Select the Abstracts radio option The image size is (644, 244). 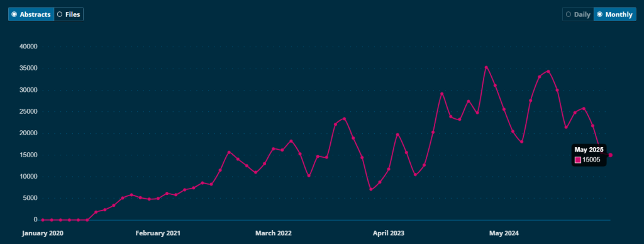coord(31,14)
